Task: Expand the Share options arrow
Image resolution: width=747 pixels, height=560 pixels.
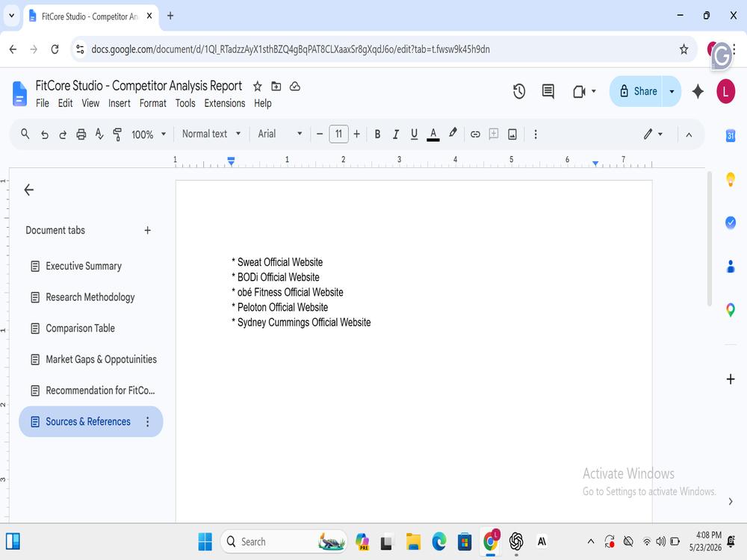Action: [672, 91]
